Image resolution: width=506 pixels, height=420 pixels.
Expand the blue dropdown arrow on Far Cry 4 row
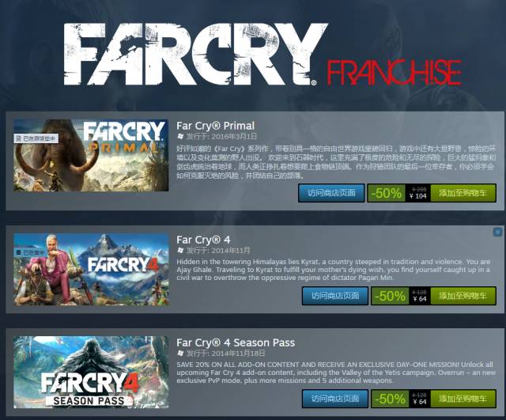tap(497, 232)
